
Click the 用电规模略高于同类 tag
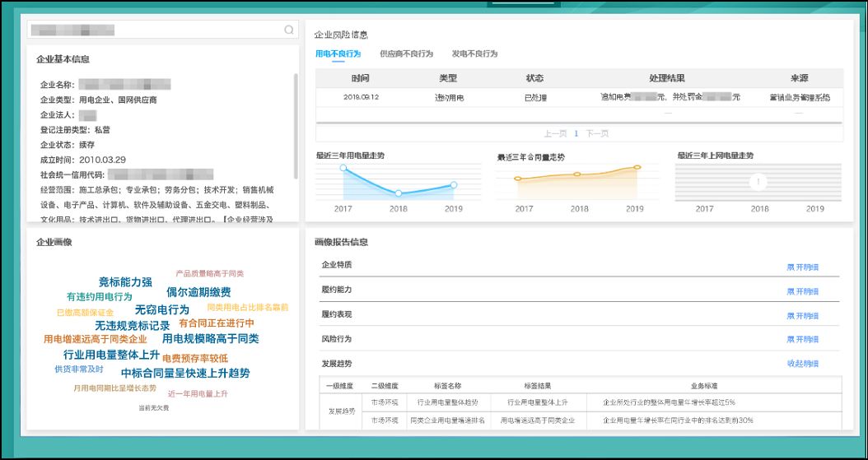210,338
